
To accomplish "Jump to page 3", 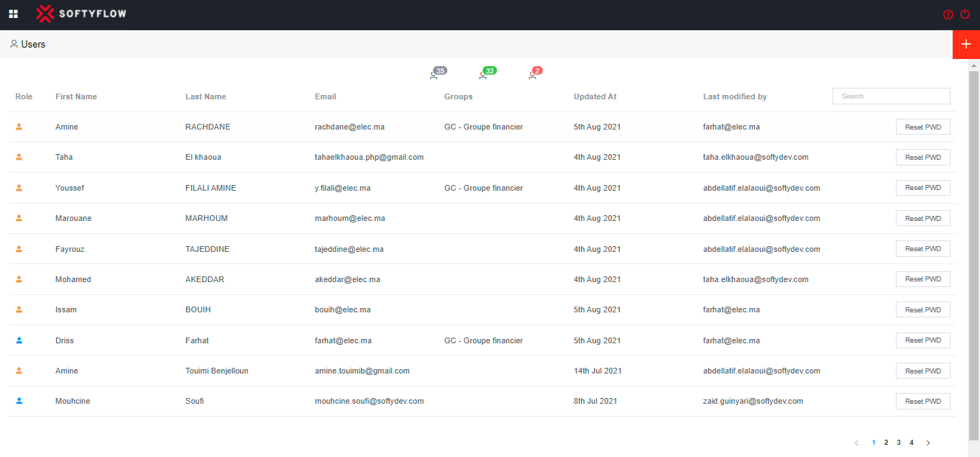I will tap(899, 443).
